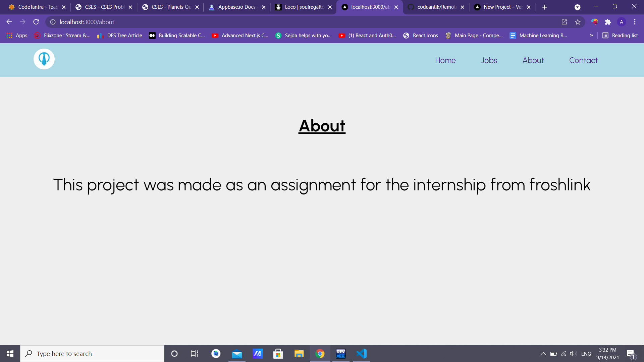Open the Extensions puzzle icon

coord(608,22)
